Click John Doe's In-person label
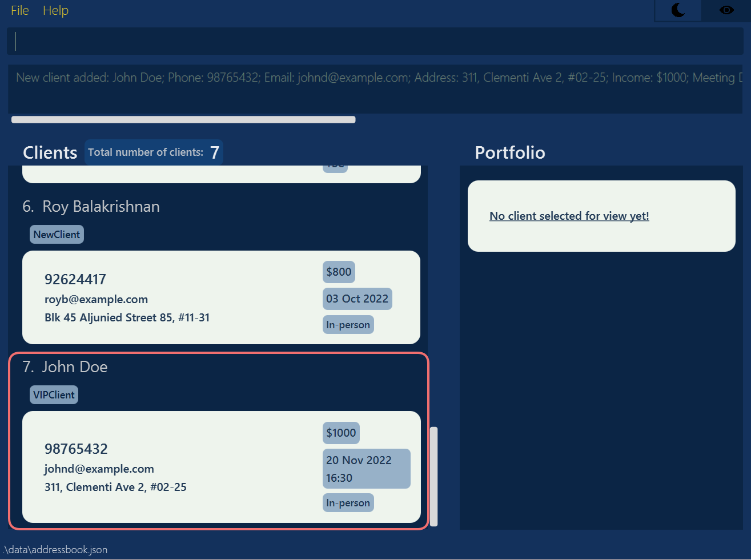751x560 pixels. (348, 502)
